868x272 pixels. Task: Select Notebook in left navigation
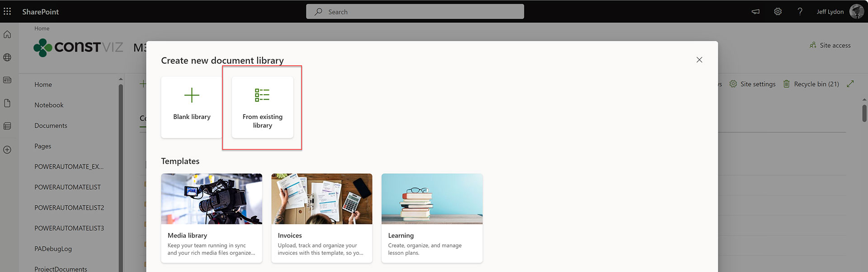(x=49, y=105)
